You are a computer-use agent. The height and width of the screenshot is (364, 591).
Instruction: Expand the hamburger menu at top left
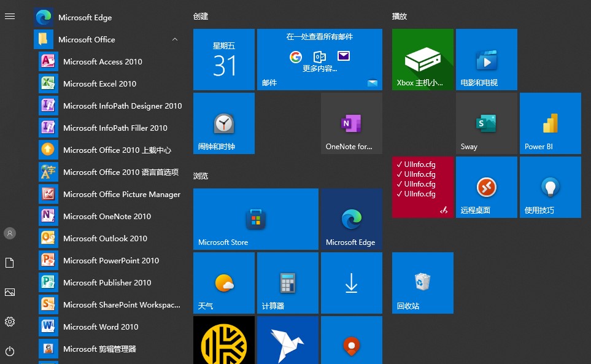pyautogui.click(x=10, y=17)
